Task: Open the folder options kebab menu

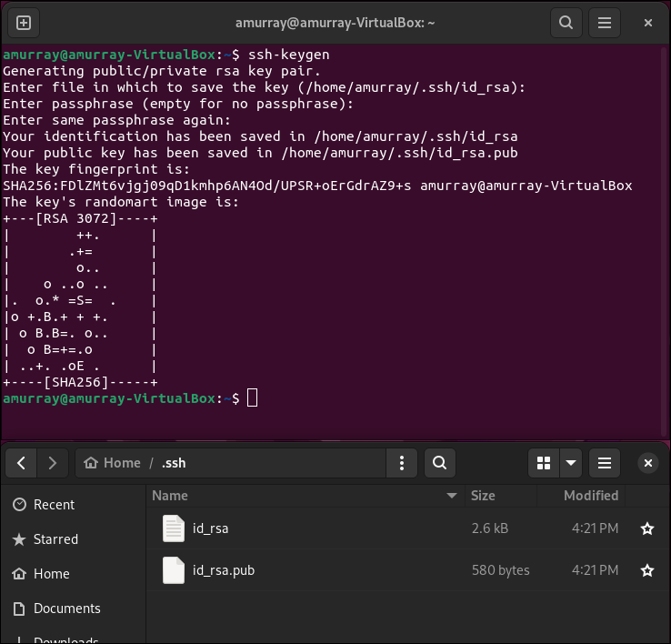Action: pyautogui.click(x=401, y=463)
